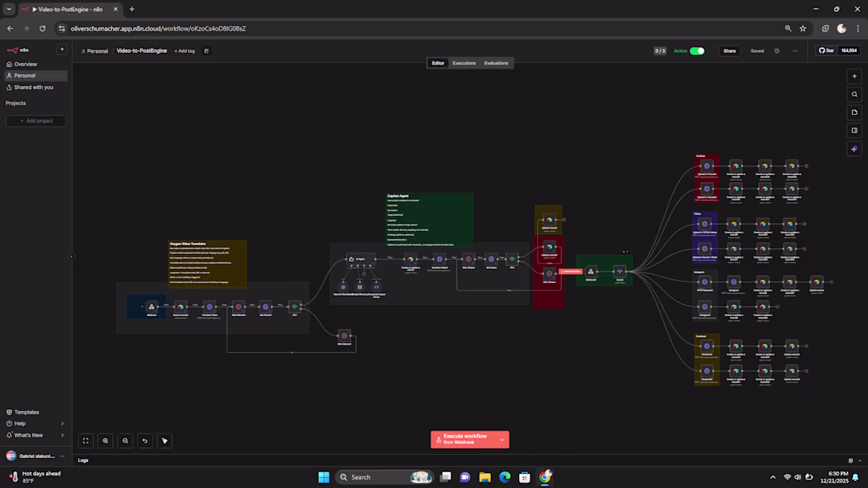Zoom in on the workflow canvas

tap(106, 441)
